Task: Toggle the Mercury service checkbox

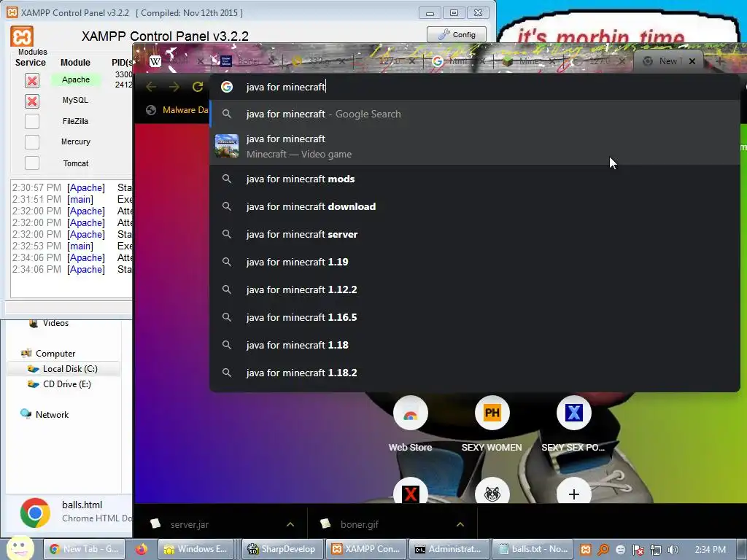Action: (32, 142)
